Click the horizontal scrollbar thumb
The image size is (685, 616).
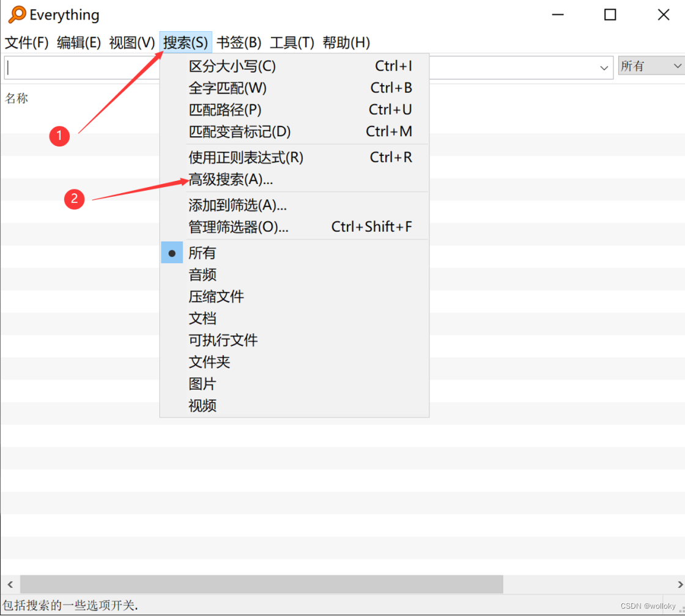(262, 584)
